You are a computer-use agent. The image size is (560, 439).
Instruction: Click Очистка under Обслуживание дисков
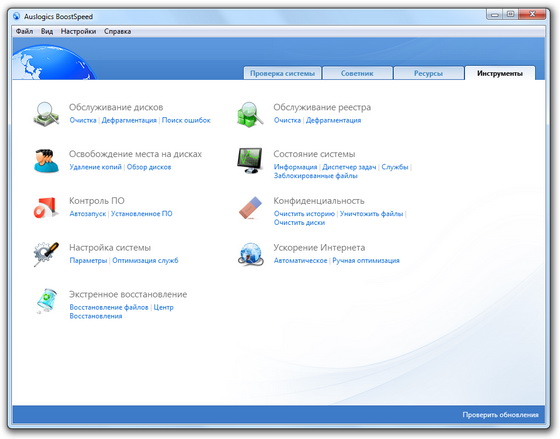[83, 120]
